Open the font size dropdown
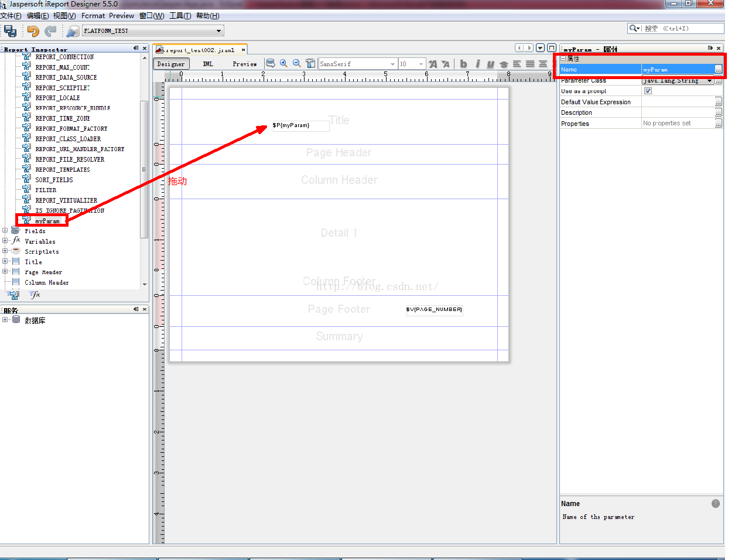Viewport: 745px width, 560px height. point(421,64)
